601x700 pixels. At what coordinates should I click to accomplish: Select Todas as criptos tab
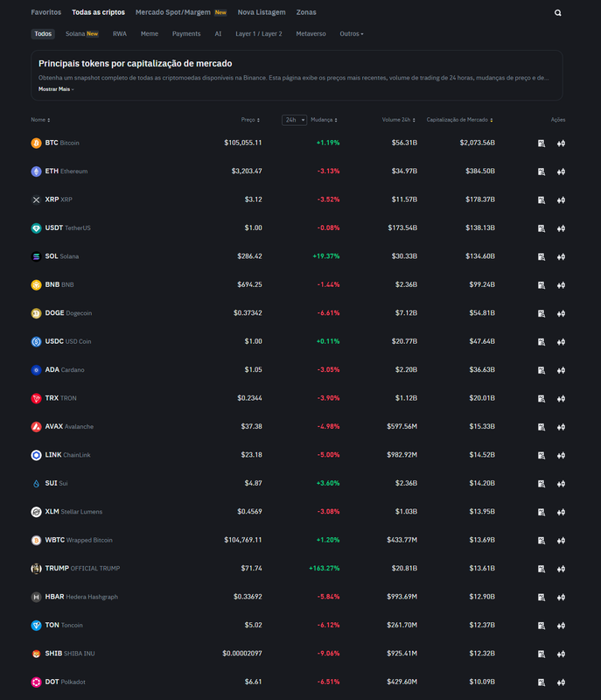tap(98, 12)
